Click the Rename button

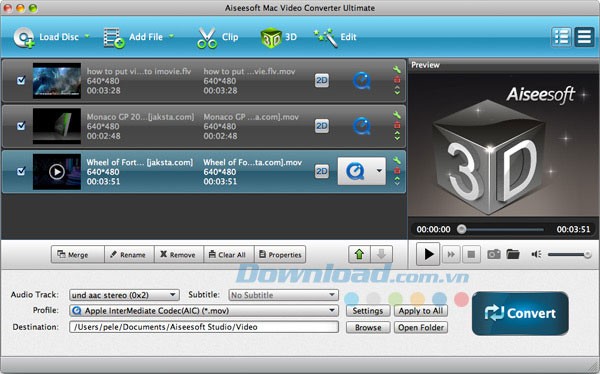[x=129, y=255]
